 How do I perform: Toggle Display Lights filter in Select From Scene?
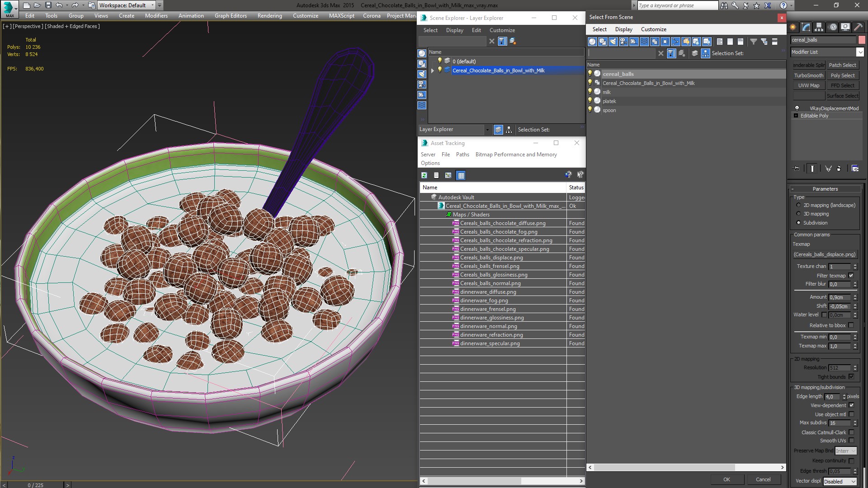pos(613,42)
